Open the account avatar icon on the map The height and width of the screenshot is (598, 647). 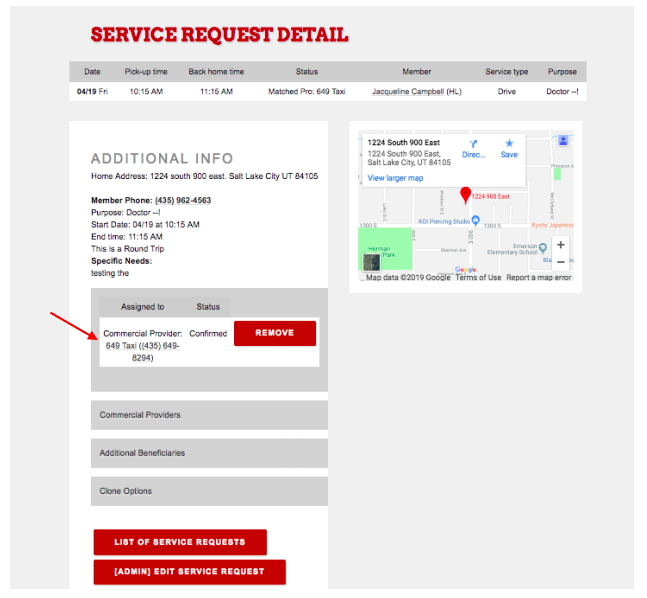click(x=563, y=140)
